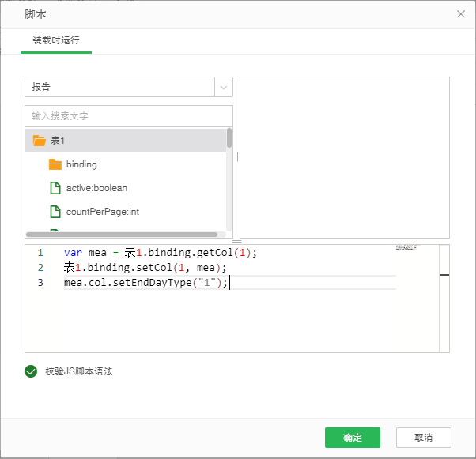Select the 表1 tree node
476x459 pixels.
58,141
